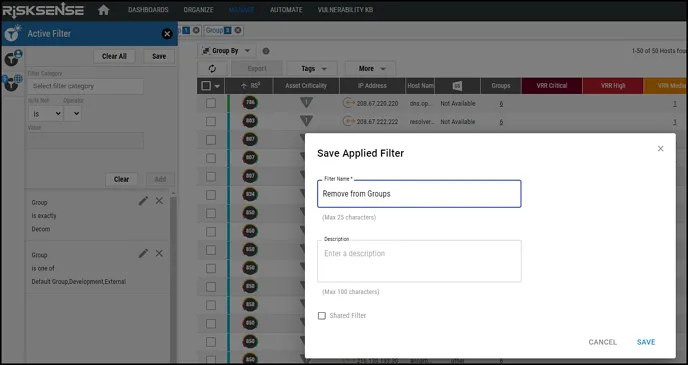Click the Export button
This screenshot has height=365, width=688.
coord(257,68)
